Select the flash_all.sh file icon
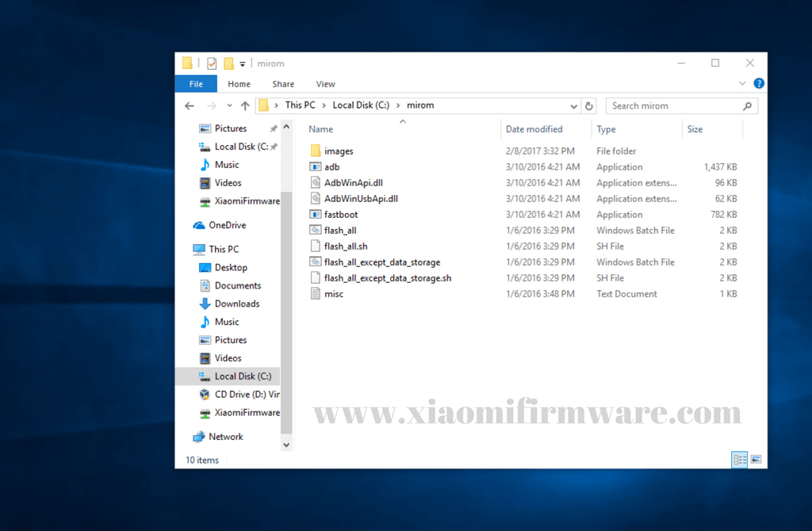Image resolution: width=812 pixels, height=531 pixels. (x=316, y=246)
